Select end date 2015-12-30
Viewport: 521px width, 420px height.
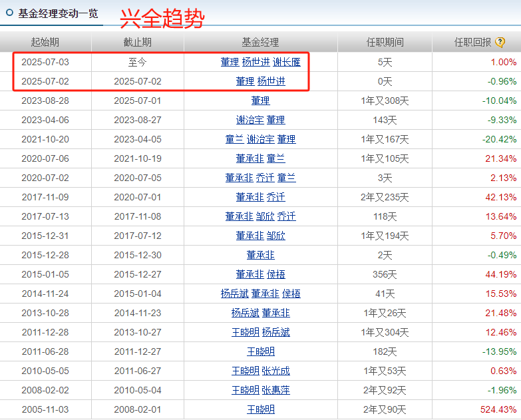(x=138, y=255)
